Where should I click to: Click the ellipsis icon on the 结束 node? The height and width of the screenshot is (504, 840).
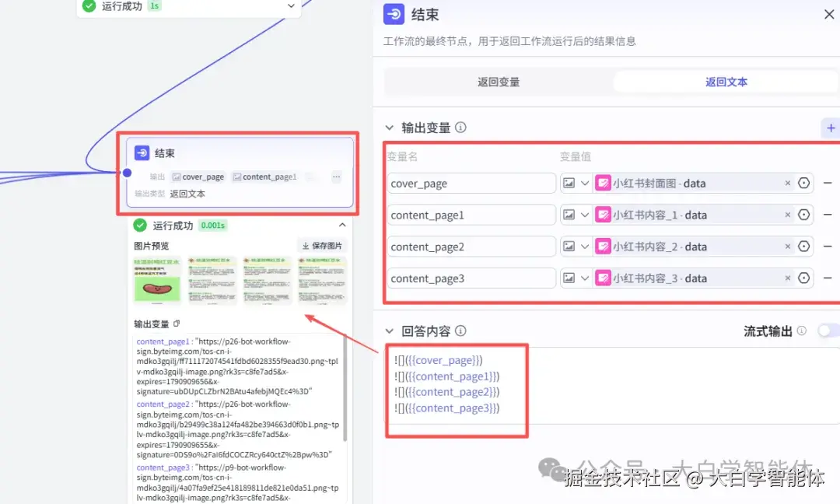(336, 177)
